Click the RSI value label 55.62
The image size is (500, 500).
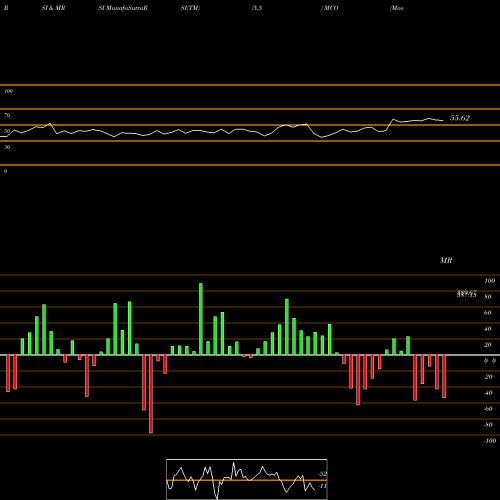point(460,118)
